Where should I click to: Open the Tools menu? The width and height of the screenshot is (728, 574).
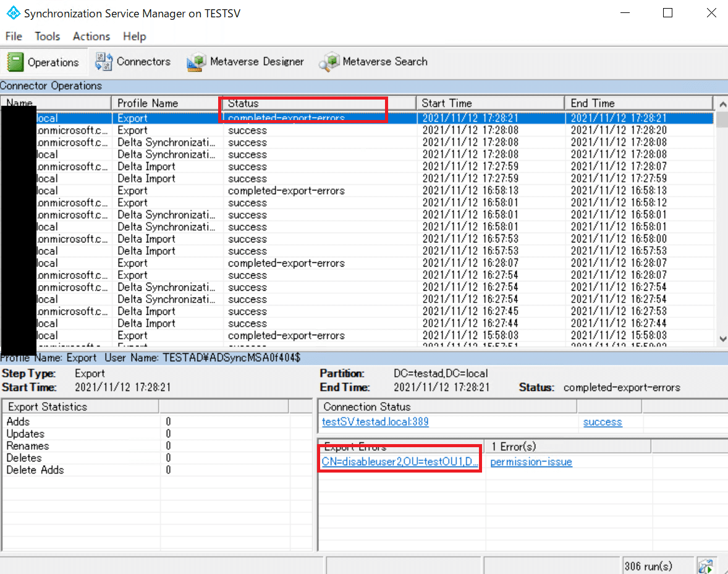(48, 36)
